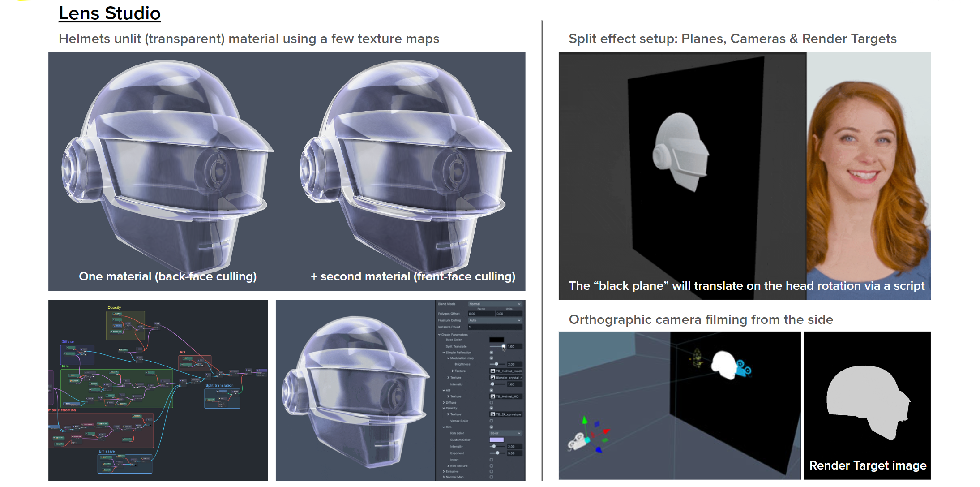980x487 pixels.
Task: Expand the Emissive group arrow
Action: pos(444,471)
